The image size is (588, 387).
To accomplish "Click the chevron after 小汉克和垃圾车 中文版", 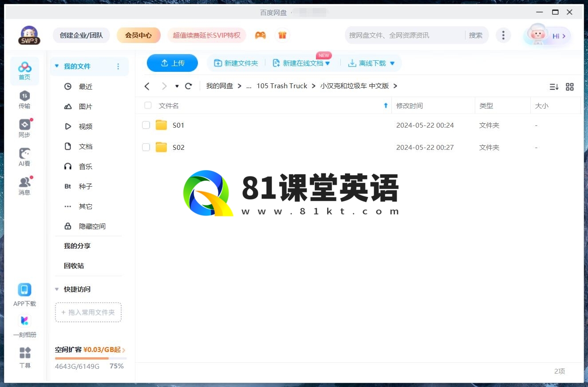I will point(395,86).
